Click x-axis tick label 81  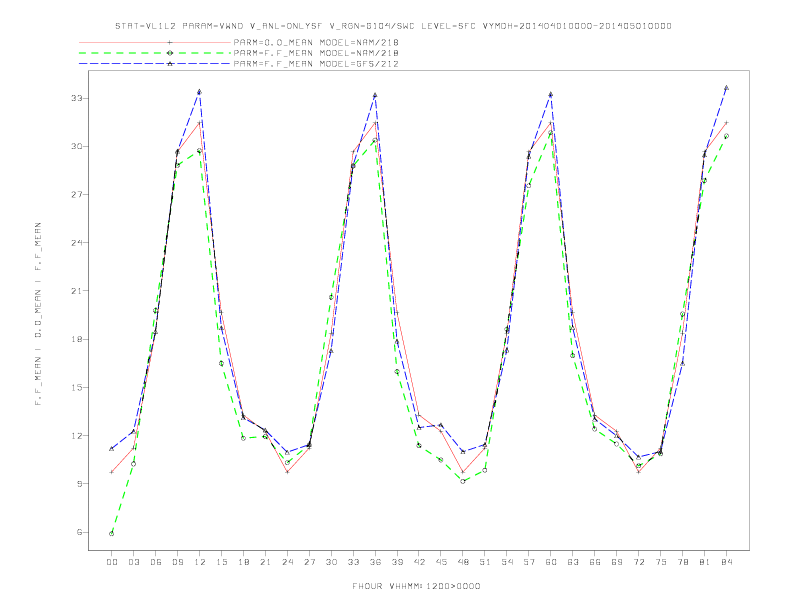click(x=705, y=562)
